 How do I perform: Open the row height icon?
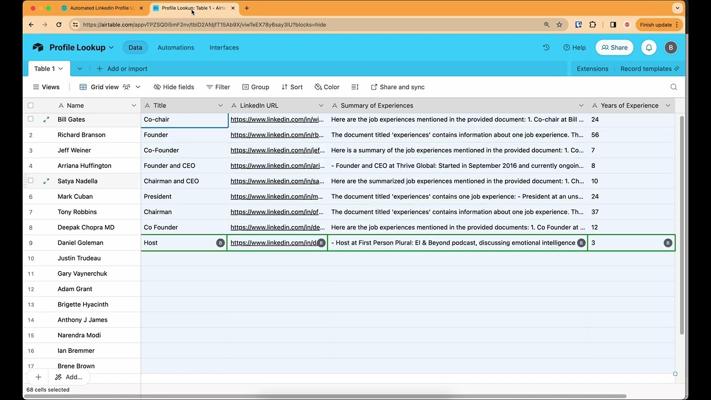(x=355, y=87)
